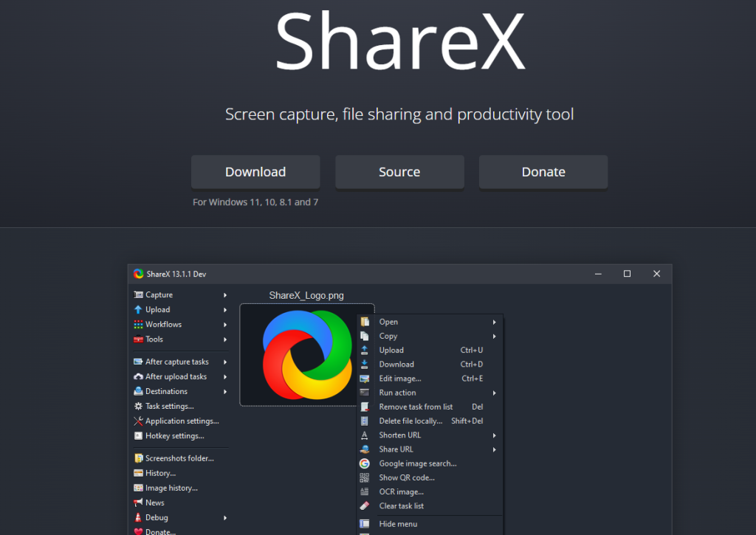Viewport: 756px width, 535px height.
Task: Click the Screenshots folder icon
Action: [138, 458]
